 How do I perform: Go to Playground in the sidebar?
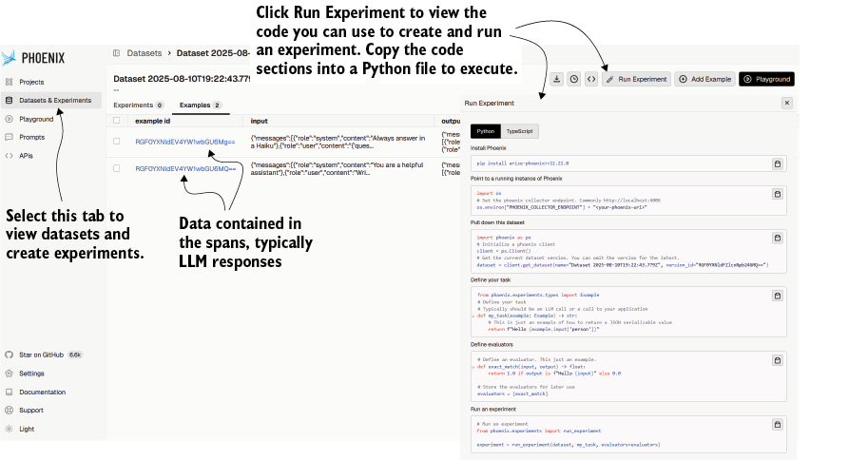[36, 119]
